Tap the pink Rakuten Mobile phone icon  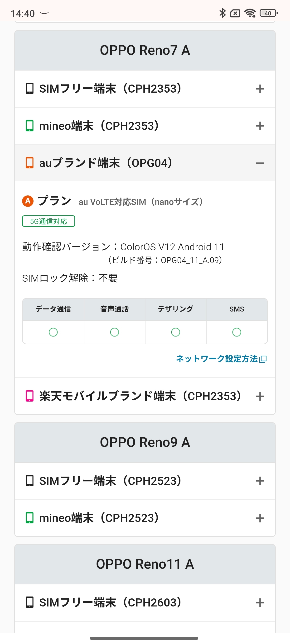tap(29, 396)
